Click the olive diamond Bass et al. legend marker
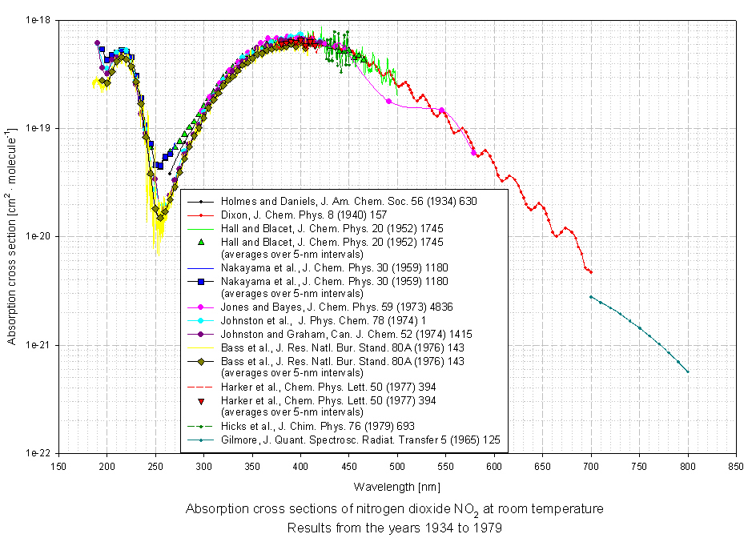The image size is (756, 538). tap(201, 361)
